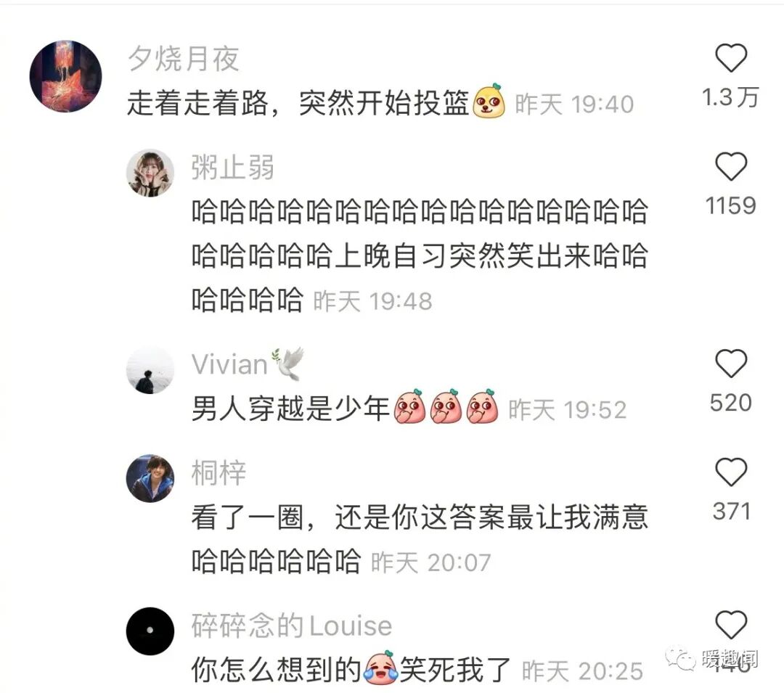
Task: Tap the Vivian username with dove
Action: pyautogui.click(x=248, y=364)
